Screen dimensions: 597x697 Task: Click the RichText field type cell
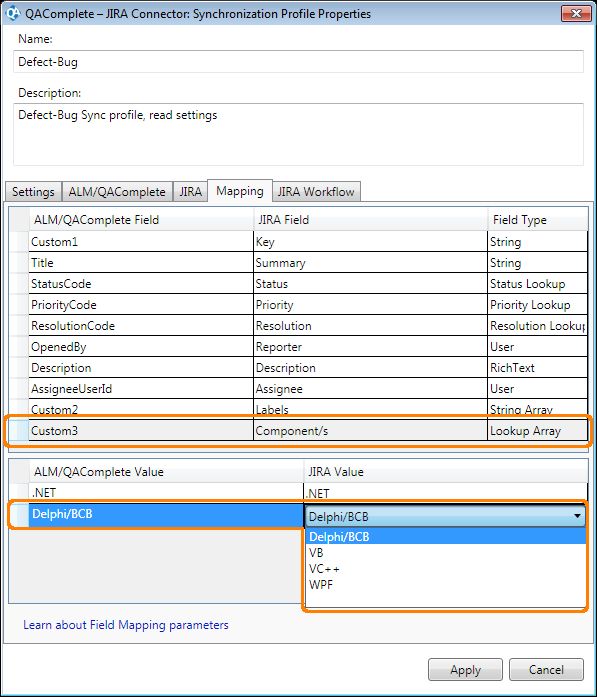pyautogui.click(x=538, y=368)
